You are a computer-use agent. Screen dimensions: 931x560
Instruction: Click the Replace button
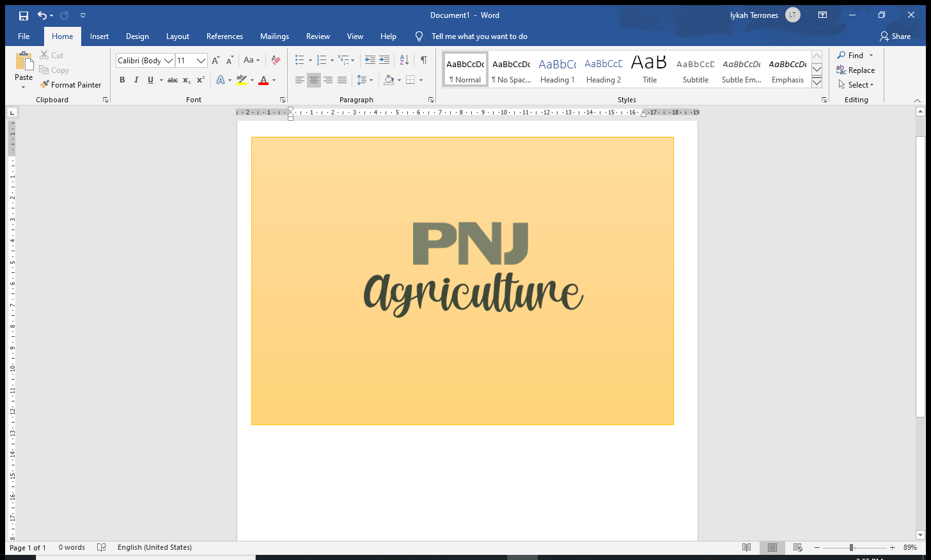(856, 70)
